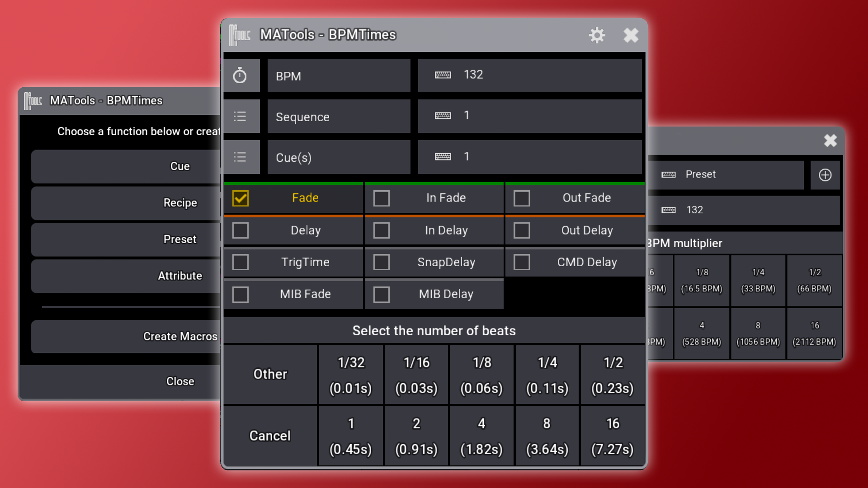Toggle the CMD Delay checkbox
Screen dimensions: 868x488
522,262
